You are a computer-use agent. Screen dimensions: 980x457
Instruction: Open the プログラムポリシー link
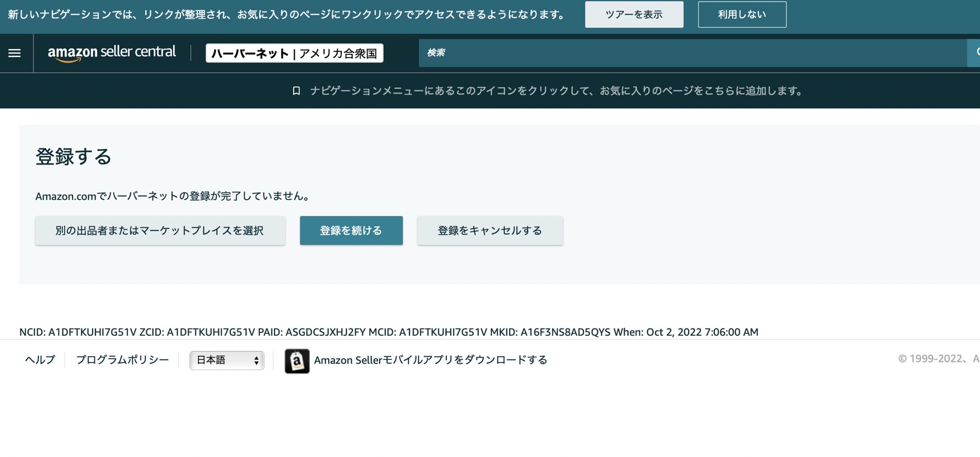click(x=122, y=360)
